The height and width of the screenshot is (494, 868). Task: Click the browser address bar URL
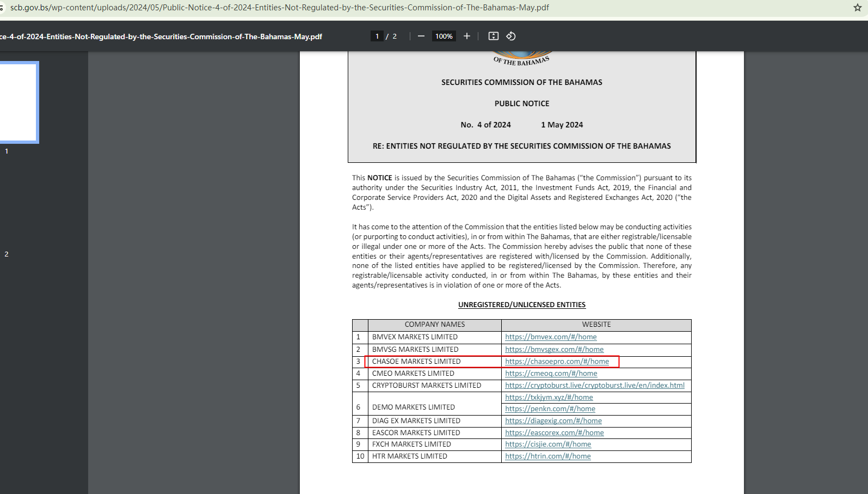[279, 8]
